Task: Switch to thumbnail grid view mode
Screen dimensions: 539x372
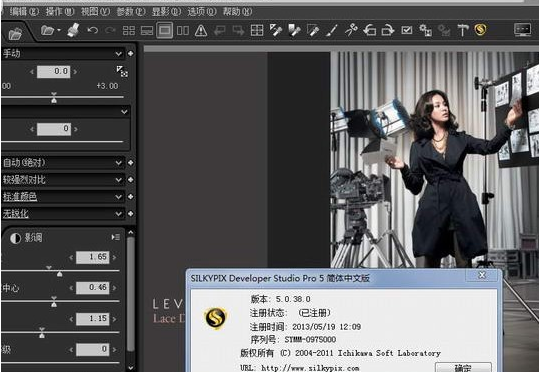Action: coord(129,31)
